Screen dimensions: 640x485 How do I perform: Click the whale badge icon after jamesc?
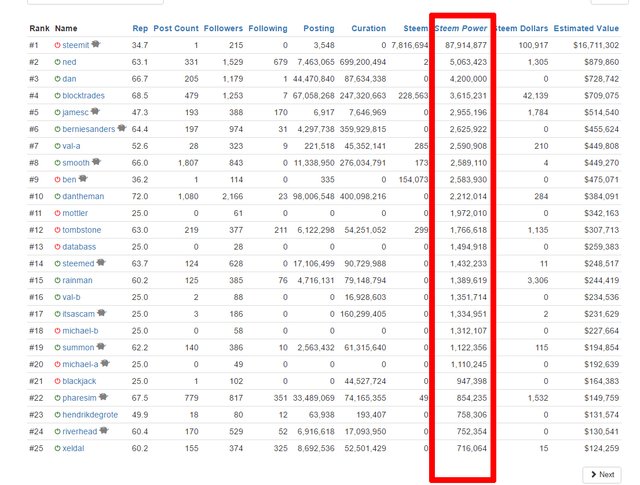click(95, 111)
